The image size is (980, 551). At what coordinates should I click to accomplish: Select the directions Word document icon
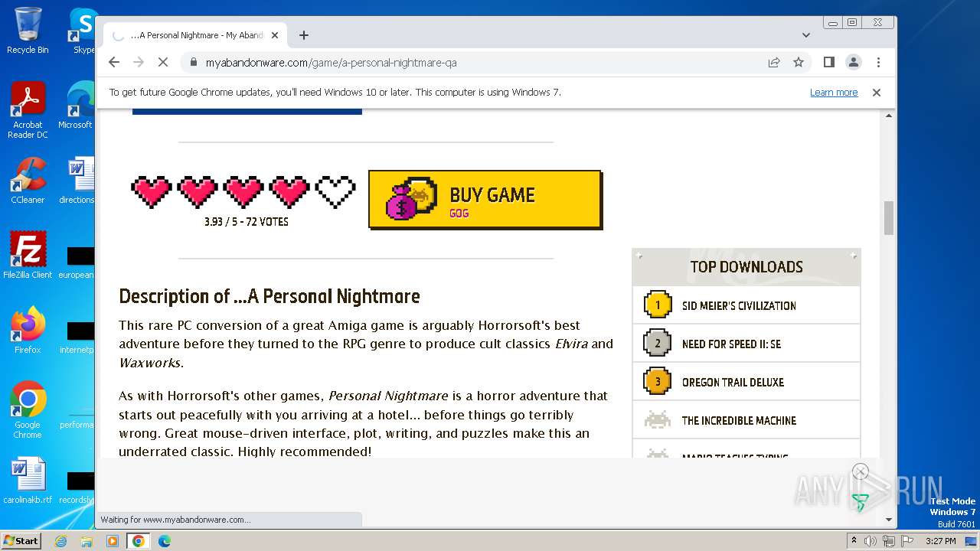tap(77, 181)
